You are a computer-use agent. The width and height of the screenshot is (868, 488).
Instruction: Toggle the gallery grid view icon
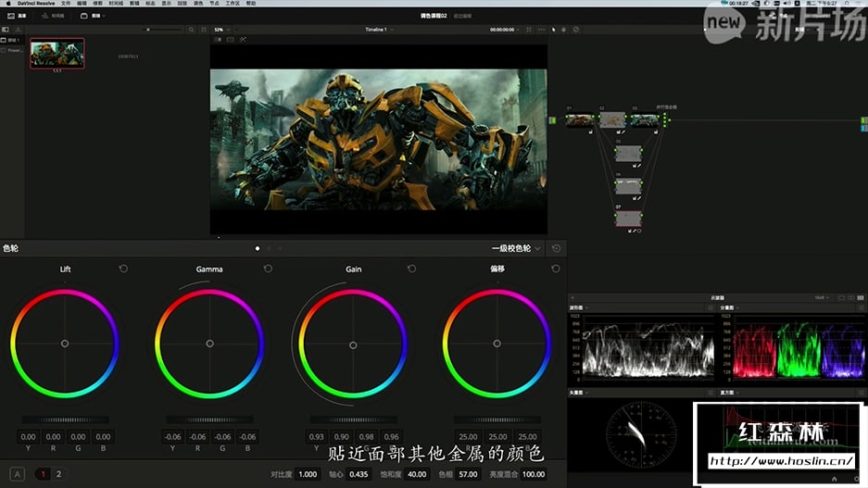click(204, 30)
